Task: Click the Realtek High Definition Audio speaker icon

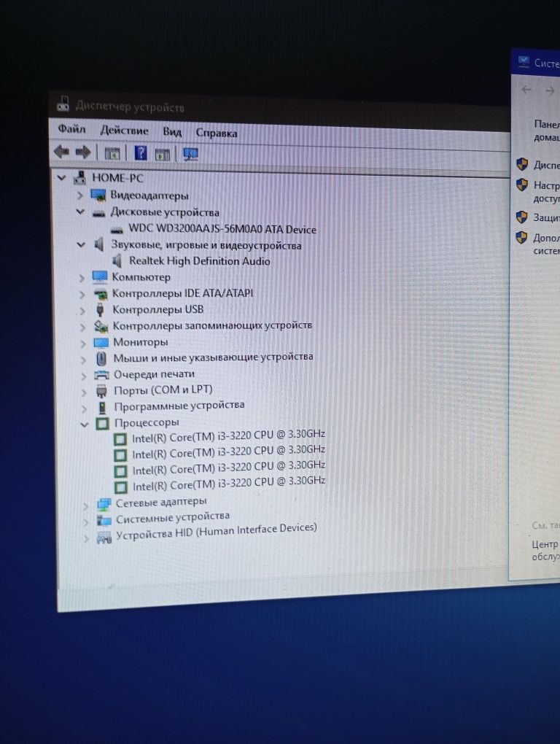Action: point(117,261)
